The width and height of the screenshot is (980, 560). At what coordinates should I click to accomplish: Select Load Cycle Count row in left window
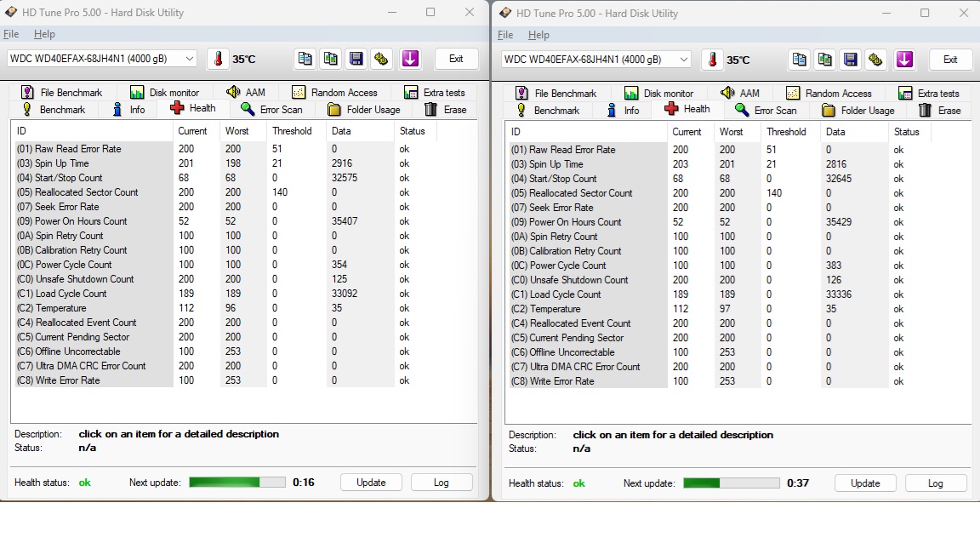[225, 294]
